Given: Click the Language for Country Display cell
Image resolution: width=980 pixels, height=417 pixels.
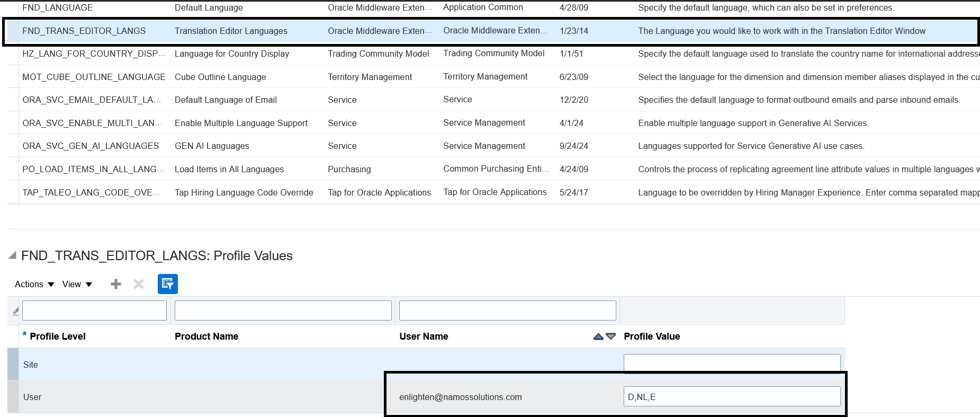Looking at the screenshot, I should coord(232,54).
